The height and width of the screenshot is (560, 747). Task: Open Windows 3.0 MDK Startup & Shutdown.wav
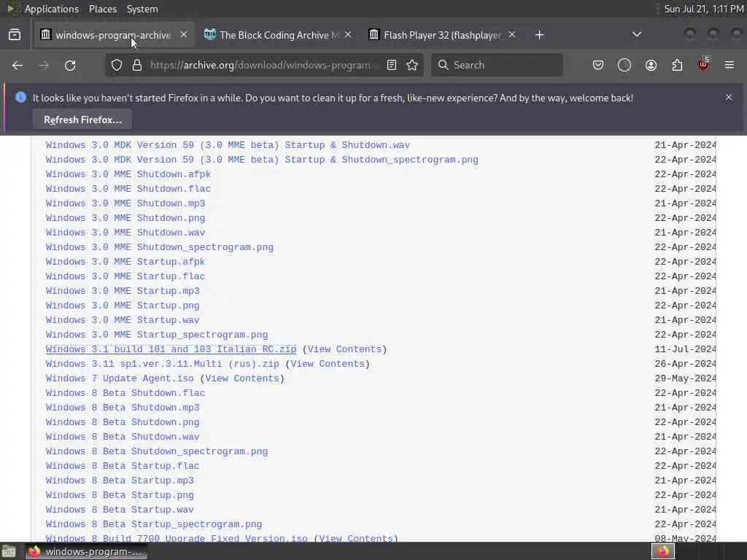(x=228, y=145)
